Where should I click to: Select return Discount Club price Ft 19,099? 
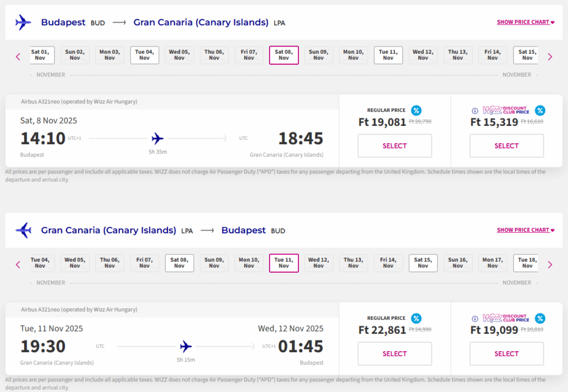[x=506, y=354]
